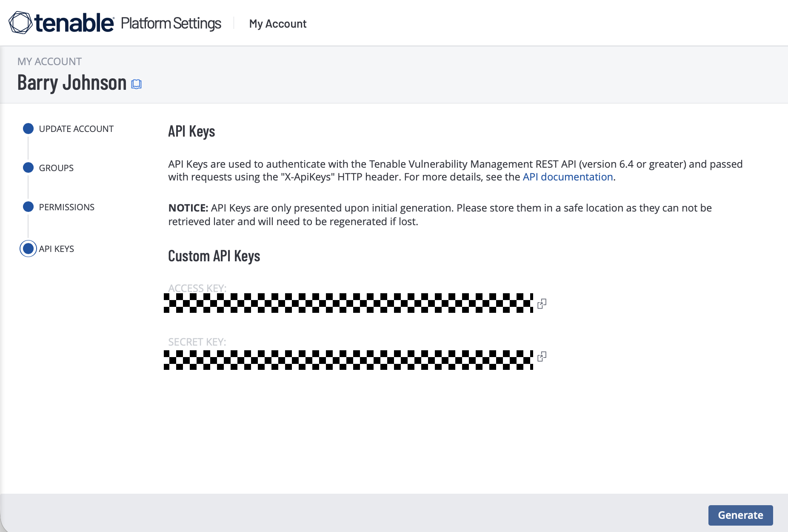This screenshot has height=532, width=788.
Task: Click the MY ACCOUNT breadcrumb label
Action: 49,62
